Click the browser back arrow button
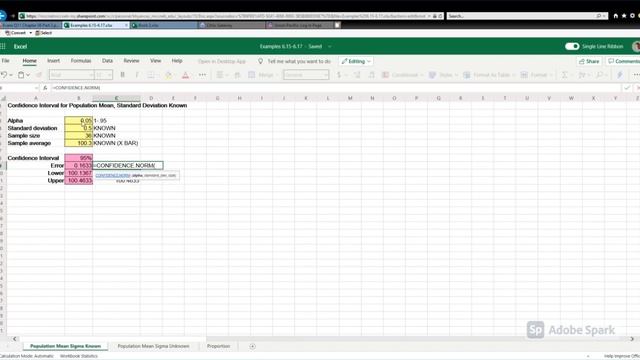640x360 pixels. [x=2, y=16]
